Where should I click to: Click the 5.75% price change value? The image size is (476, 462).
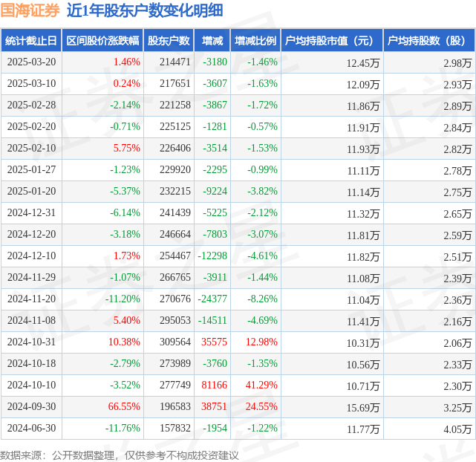point(126,148)
